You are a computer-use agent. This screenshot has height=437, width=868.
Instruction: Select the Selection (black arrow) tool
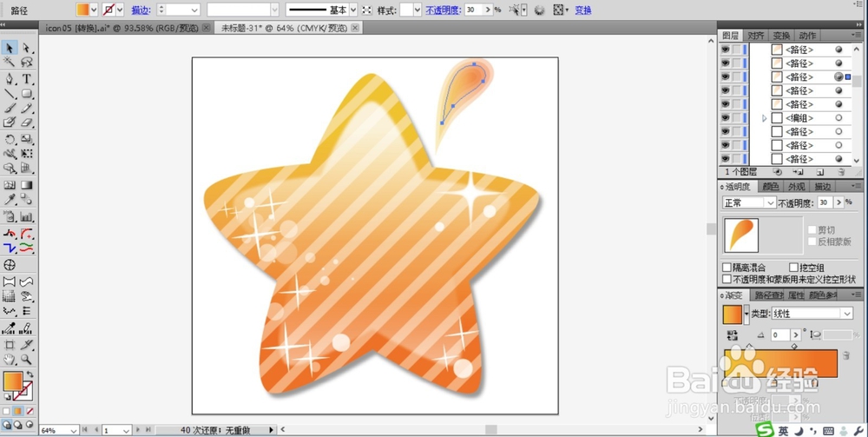point(10,48)
